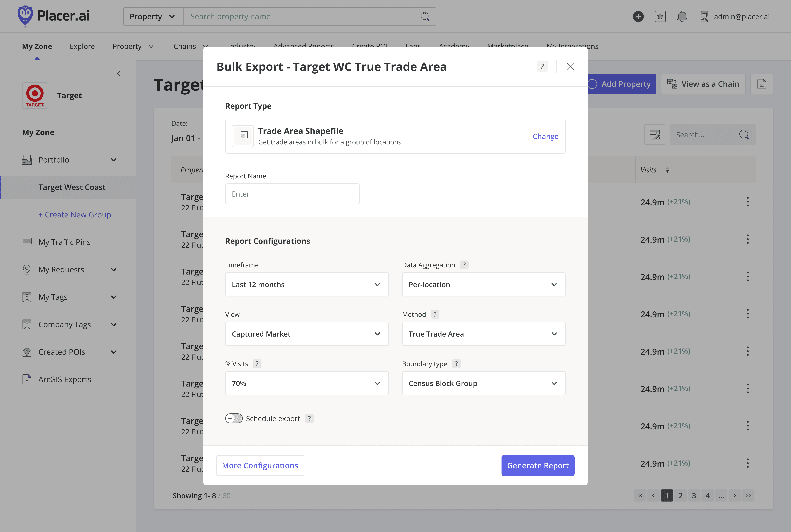This screenshot has height=532, width=791.
Task: Open More Configurations
Action: point(260,466)
